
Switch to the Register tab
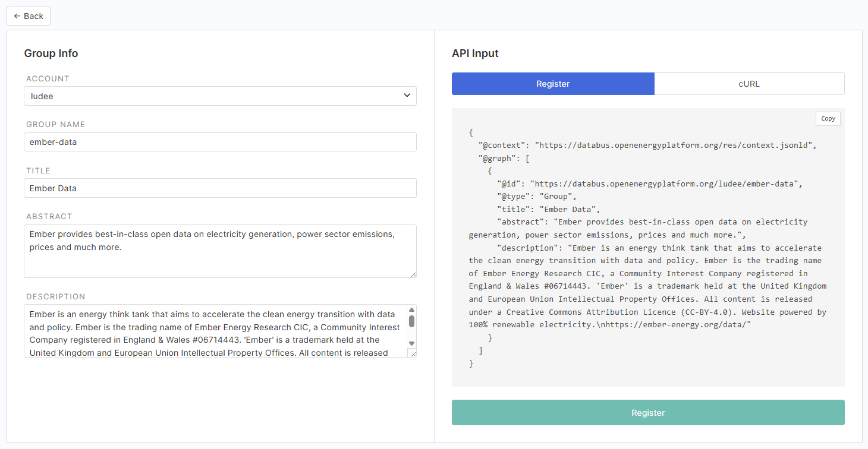[x=553, y=84]
